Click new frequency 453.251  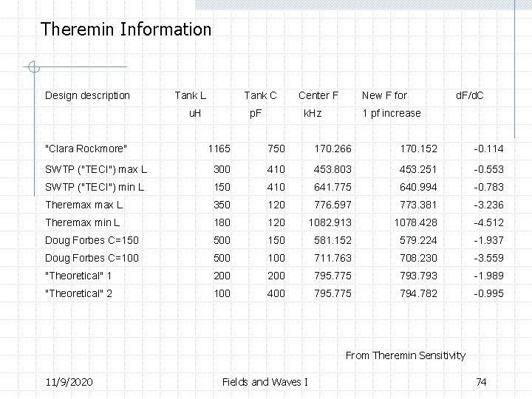pos(418,169)
